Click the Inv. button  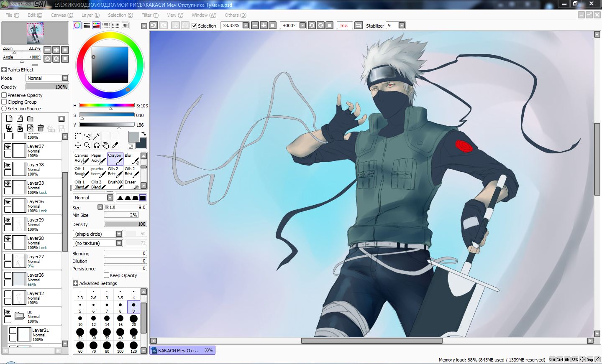point(344,25)
